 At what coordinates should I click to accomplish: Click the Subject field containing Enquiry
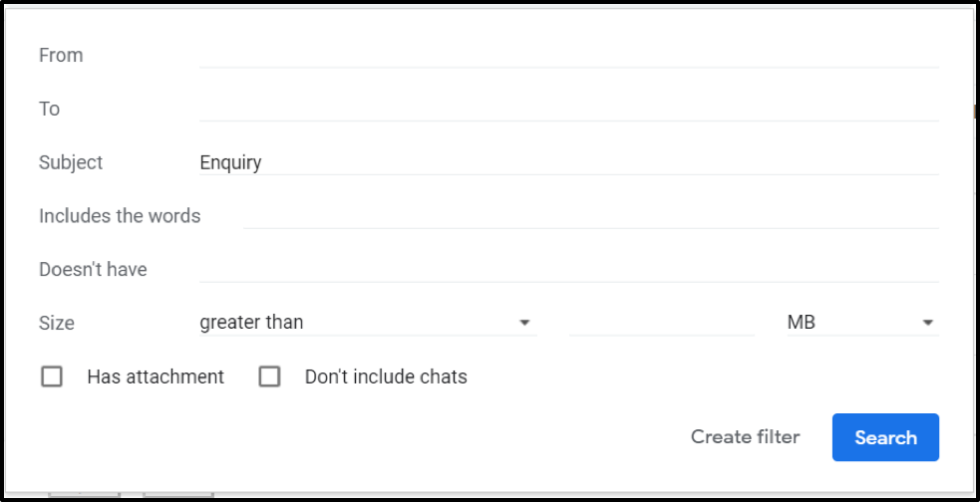pos(568,162)
